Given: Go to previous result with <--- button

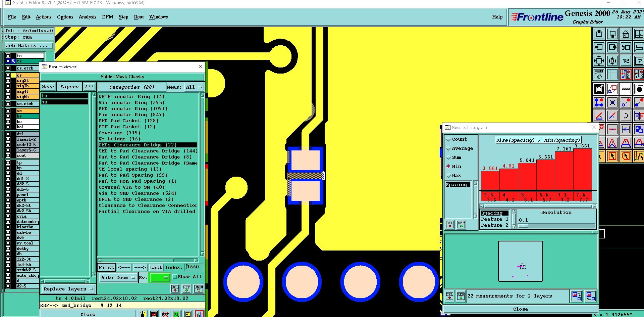Looking at the screenshot, I should [124, 268].
